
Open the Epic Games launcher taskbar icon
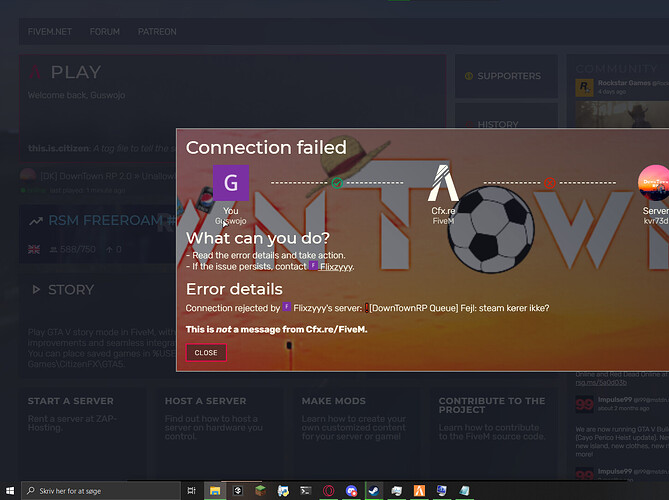click(x=238, y=491)
